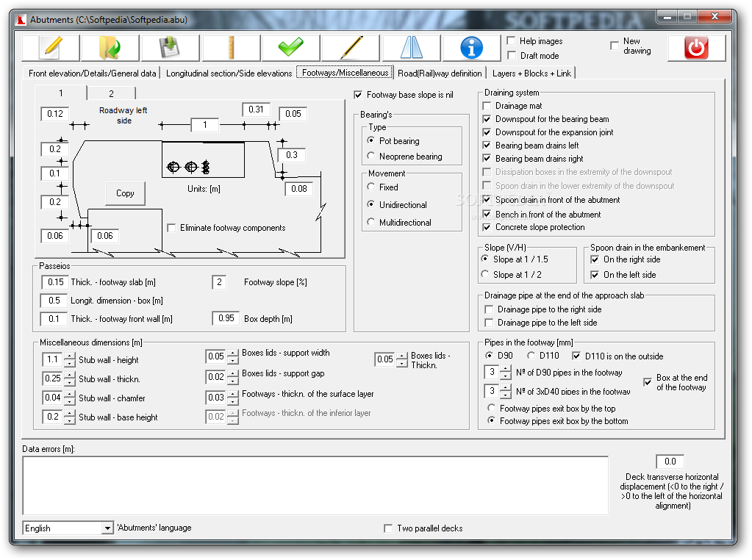Click the Copy button
Screen dimensions: 752x560
[125, 193]
